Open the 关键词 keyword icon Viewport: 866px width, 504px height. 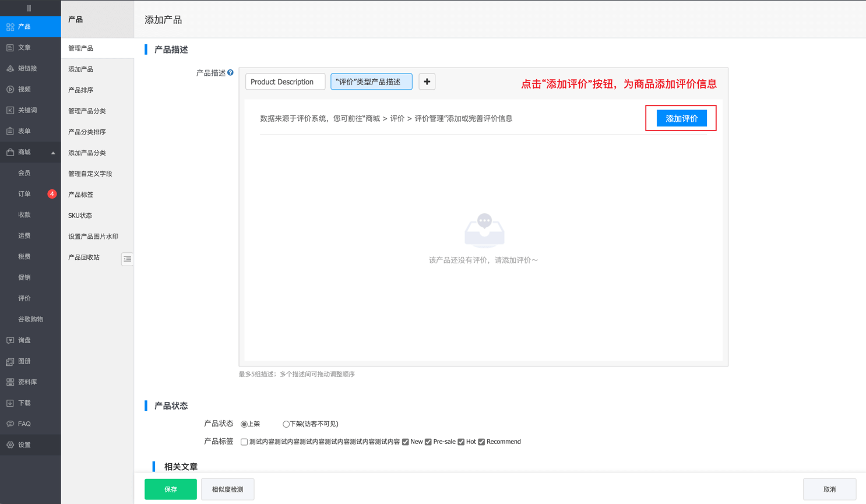point(10,110)
